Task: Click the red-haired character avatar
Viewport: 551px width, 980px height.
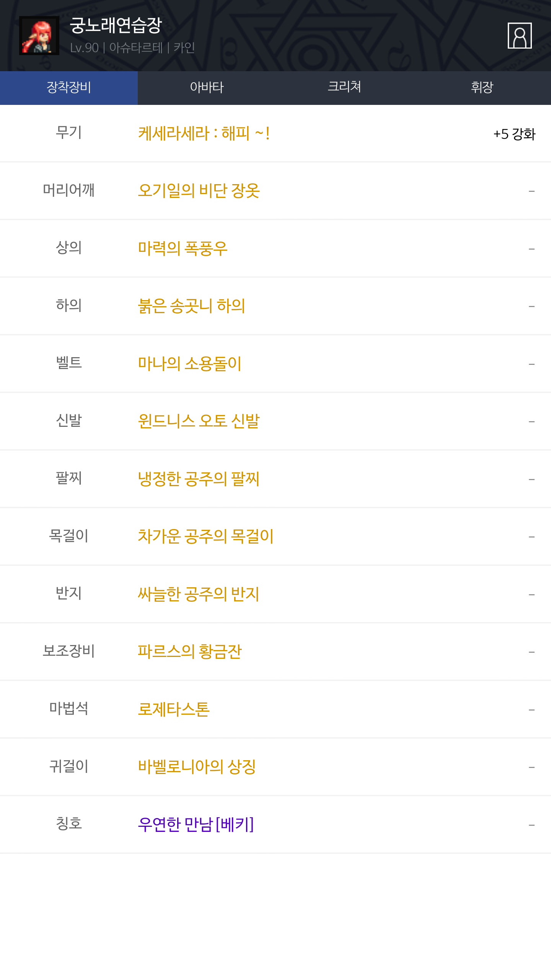Action: tap(39, 36)
